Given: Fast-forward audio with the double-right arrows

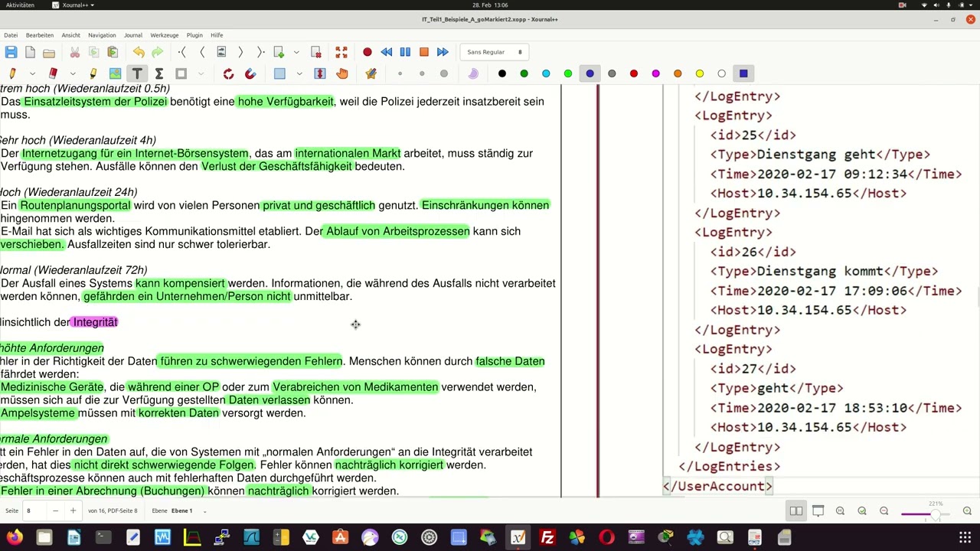Looking at the screenshot, I should coord(443,52).
